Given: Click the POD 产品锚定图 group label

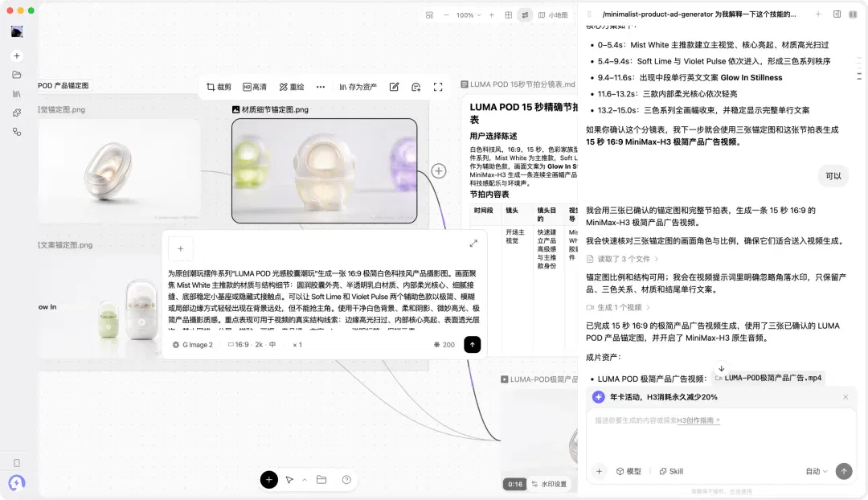Looking at the screenshot, I should point(63,86).
